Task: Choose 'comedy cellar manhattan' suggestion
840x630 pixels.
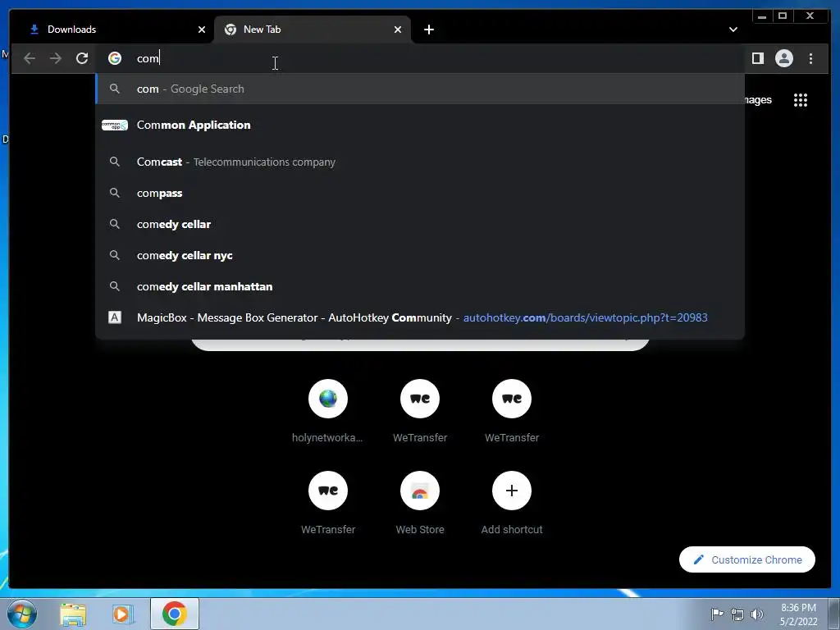Action: pos(421,286)
